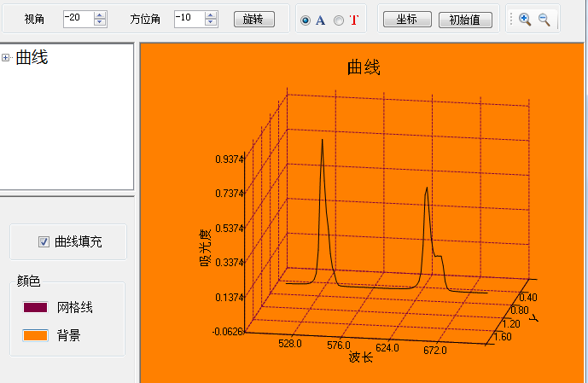This screenshot has width=588, height=383.
Task: Select the 曲线 item in the tree
Action: (32, 58)
